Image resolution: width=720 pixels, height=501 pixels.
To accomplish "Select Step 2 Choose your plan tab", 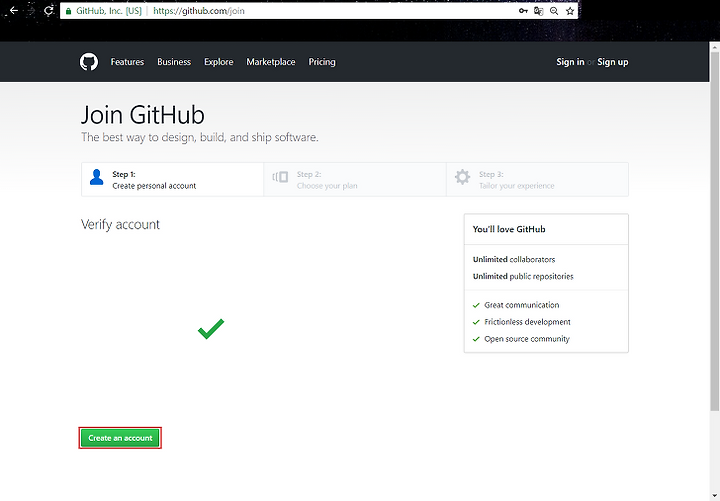I will tap(355, 180).
